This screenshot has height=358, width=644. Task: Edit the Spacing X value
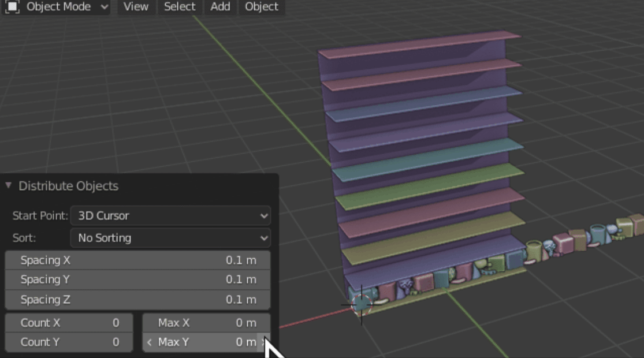click(x=137, y=260)
